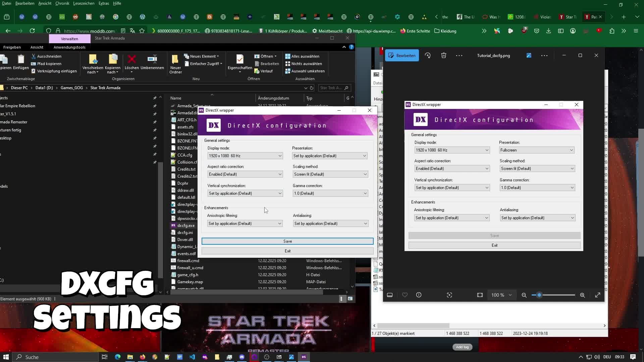Click the Photos zoom slider
The image size is (644, 362).
coord(539,295)
